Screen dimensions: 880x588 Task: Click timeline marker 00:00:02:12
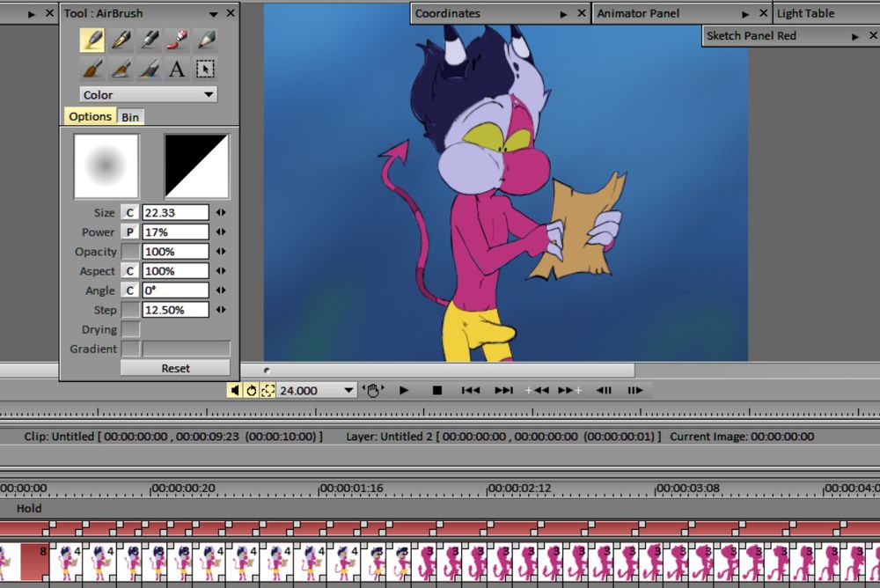(520, 488)
